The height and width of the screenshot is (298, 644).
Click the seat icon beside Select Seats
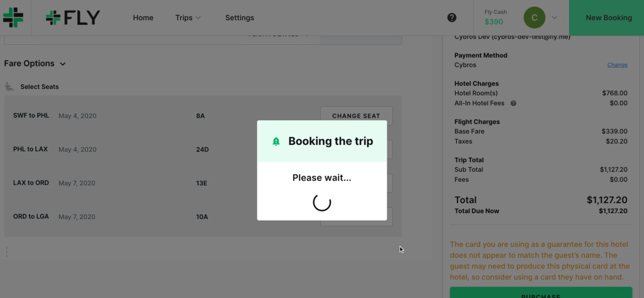[x=9, y=87]
